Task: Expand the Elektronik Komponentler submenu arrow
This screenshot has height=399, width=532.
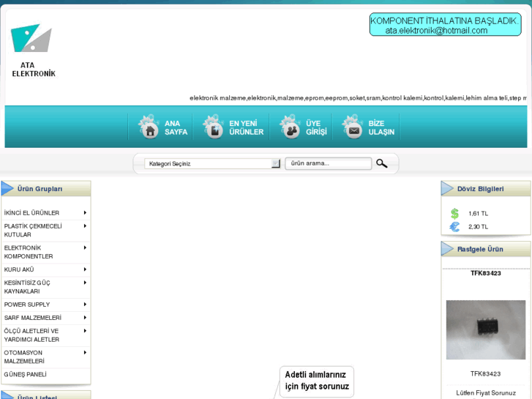Action: pyautogui.click(x=85, y=247)
